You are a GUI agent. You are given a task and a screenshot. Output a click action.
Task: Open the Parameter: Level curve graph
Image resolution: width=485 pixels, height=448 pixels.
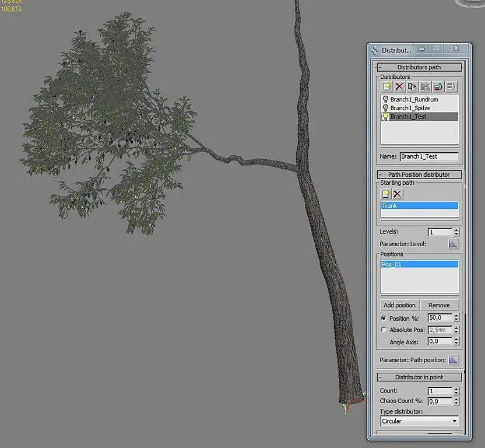point(453,244)
